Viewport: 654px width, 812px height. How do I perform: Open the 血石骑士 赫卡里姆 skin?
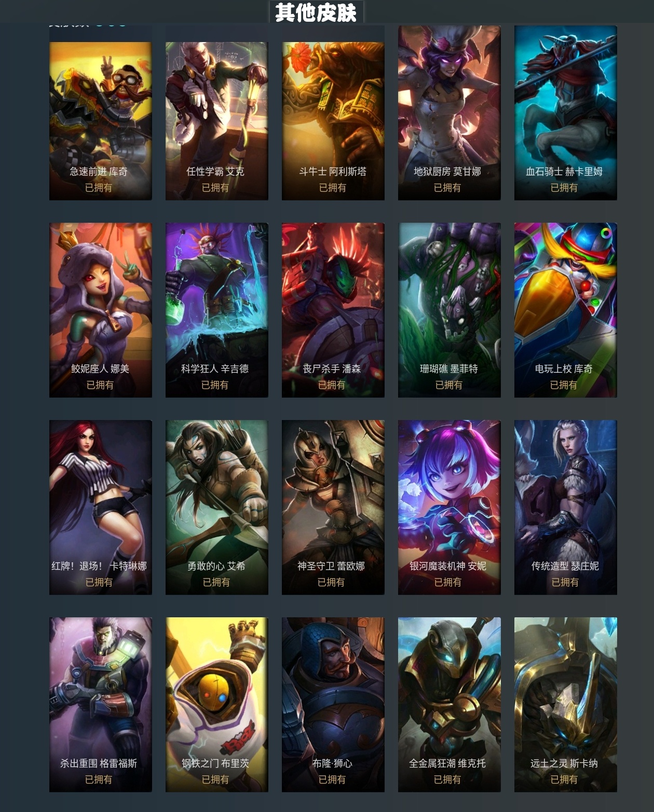tap(566, 113)
